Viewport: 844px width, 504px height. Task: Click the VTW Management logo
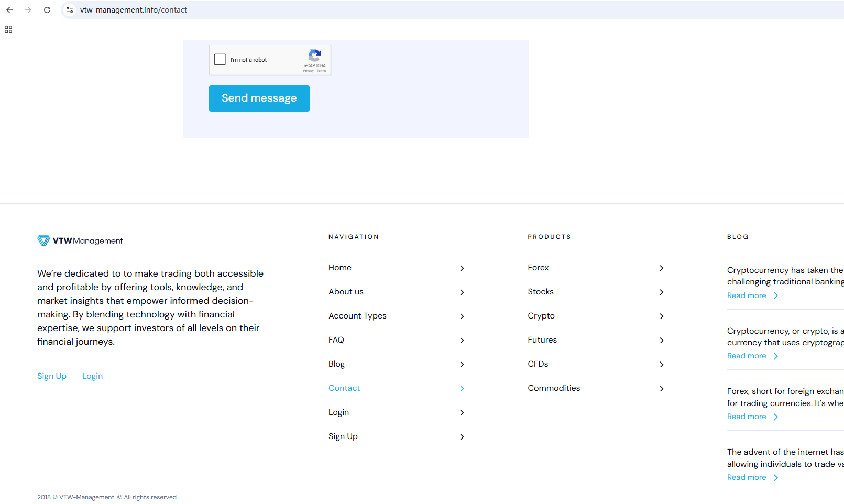[x=80, y=240]
